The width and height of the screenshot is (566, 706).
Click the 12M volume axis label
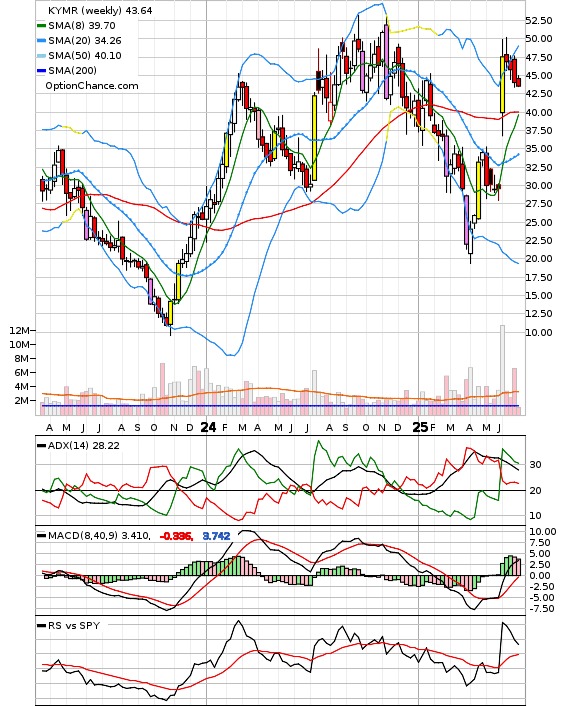(19, 330)
